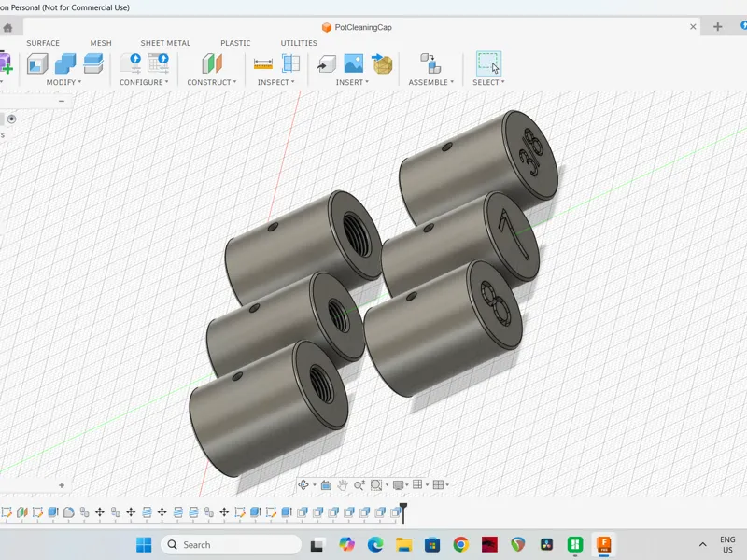Close the PotCleaningCap document tab
747x560 pixels.
coord(693,27)
